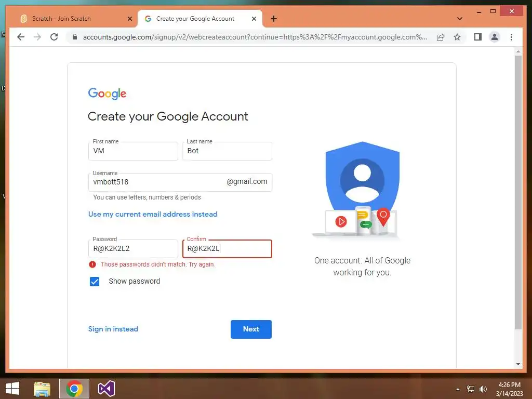Screen dimensions: 532x399
Task: Click the 'Create your Google Account' heading
Action: (x=168, y=116)
